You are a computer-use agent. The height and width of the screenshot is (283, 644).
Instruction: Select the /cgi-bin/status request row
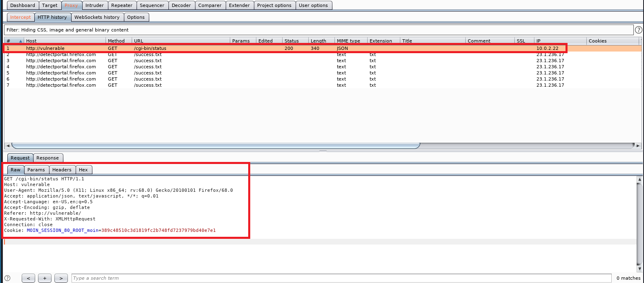tap(150, 48)
